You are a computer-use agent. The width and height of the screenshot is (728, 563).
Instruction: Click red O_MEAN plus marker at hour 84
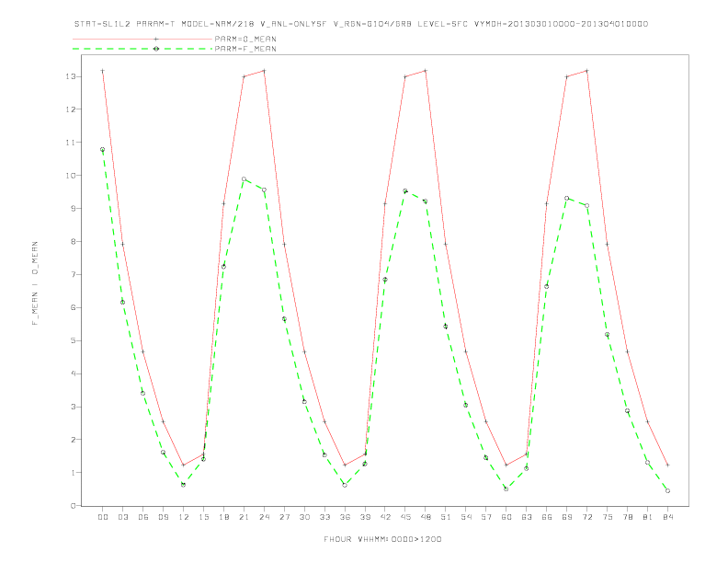(x=667, y=465)
